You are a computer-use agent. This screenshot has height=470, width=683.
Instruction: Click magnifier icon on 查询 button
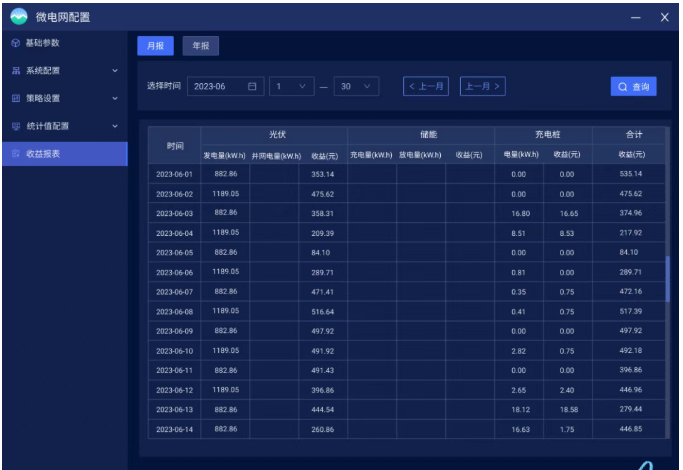coord(622,87)
